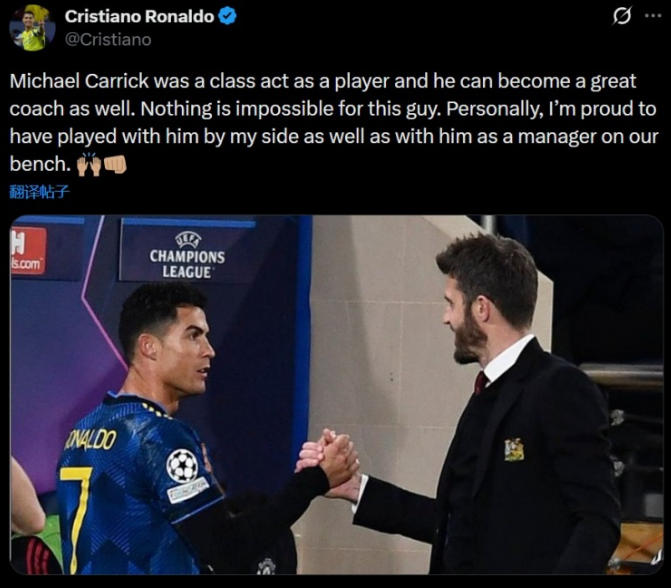The width and height of the screenshot is (671, 588).
Task: Open Cristiano Ronaldo's profile avatar
Action: [32, 29]
